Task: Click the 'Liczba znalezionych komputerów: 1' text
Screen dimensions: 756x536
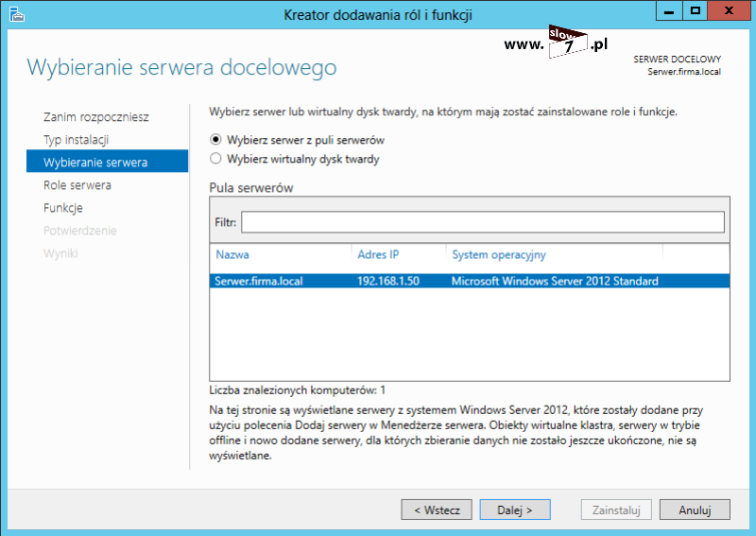Action: 297,389
